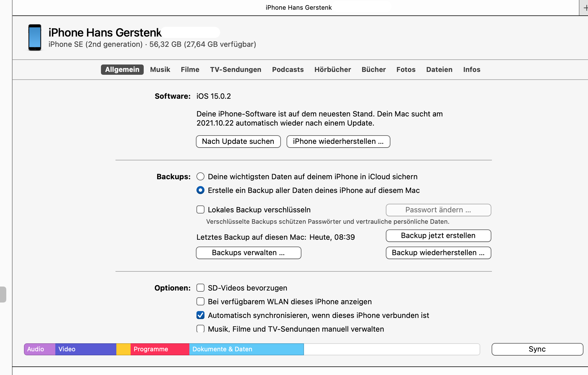Select iCloud backup radio option
Viewport: 588px width, 375px height.
coord(200,177)
